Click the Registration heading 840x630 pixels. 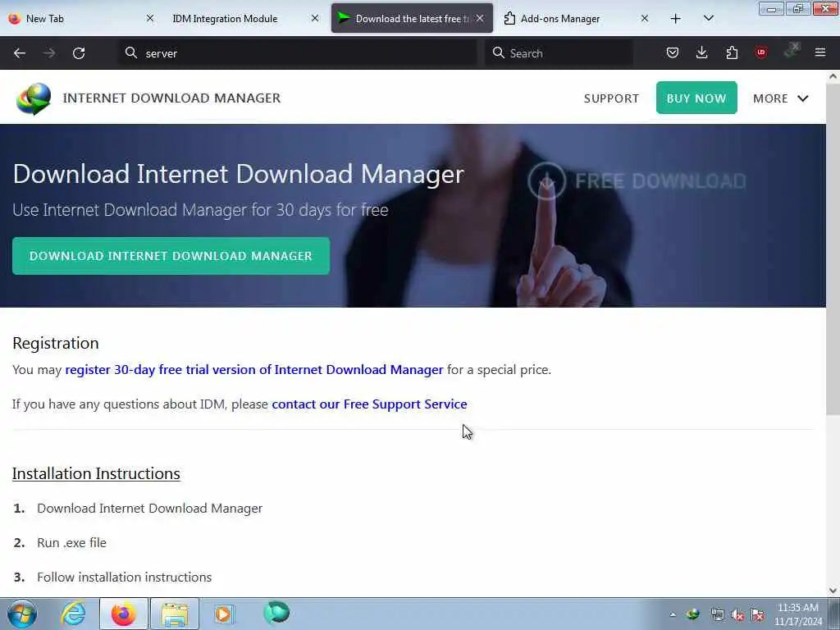point(56,343)
